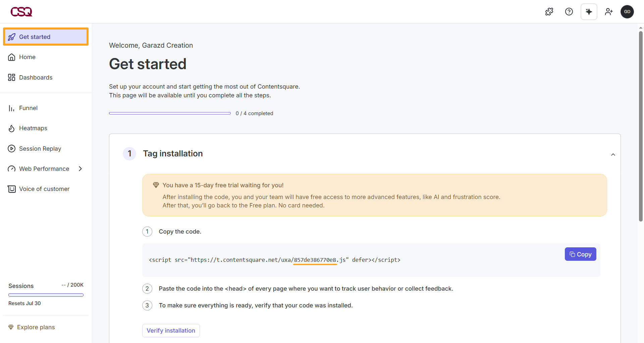
Task: Click Verify installation button
Action: (171, 331)
